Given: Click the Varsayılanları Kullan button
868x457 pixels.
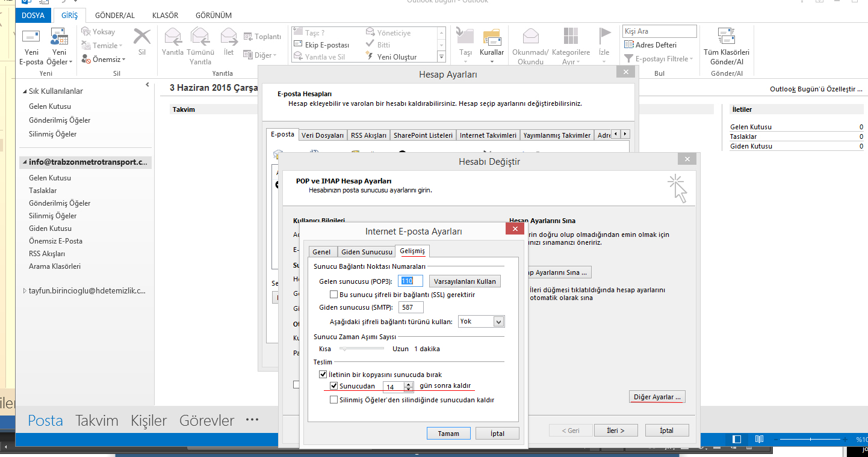Looking at the screenshot, I should 464,281.
